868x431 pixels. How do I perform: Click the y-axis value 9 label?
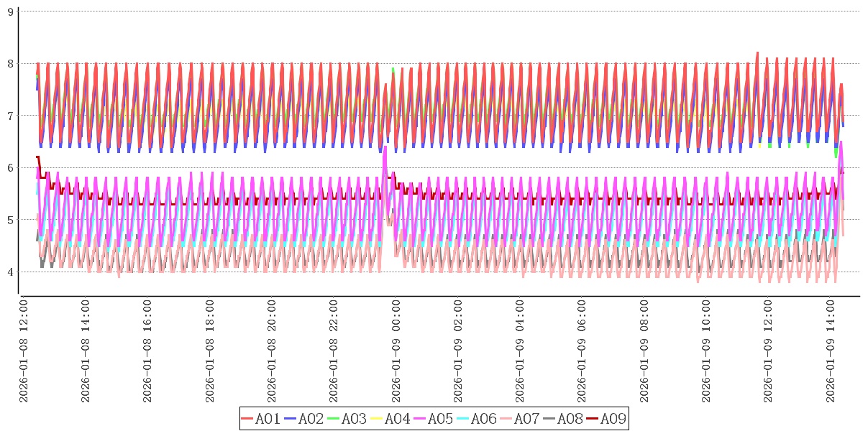(10, 11)
